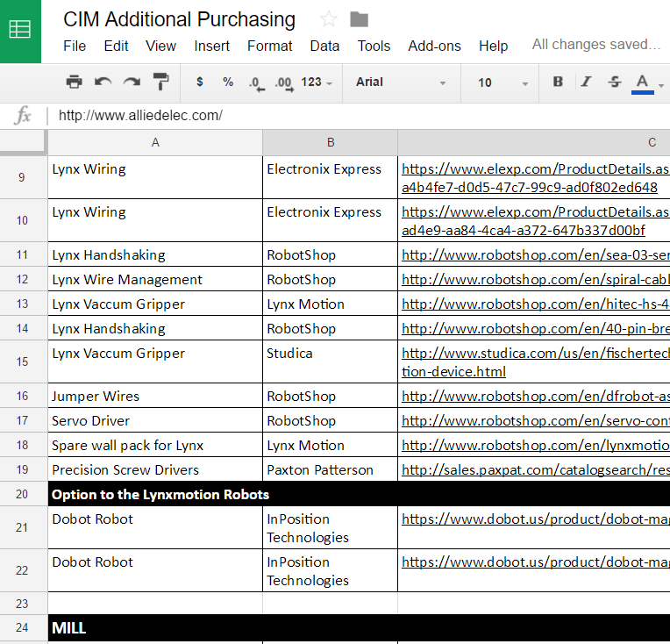Open the Google Sheets home icon

20,30
